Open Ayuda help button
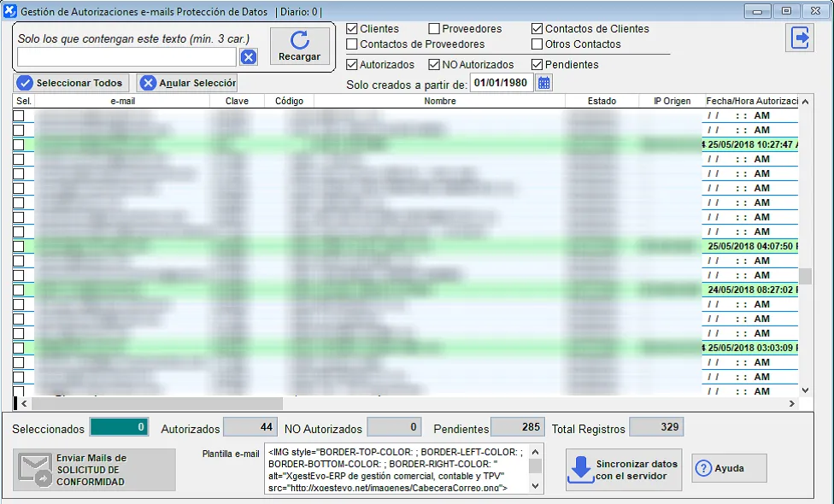 (729, 468)
